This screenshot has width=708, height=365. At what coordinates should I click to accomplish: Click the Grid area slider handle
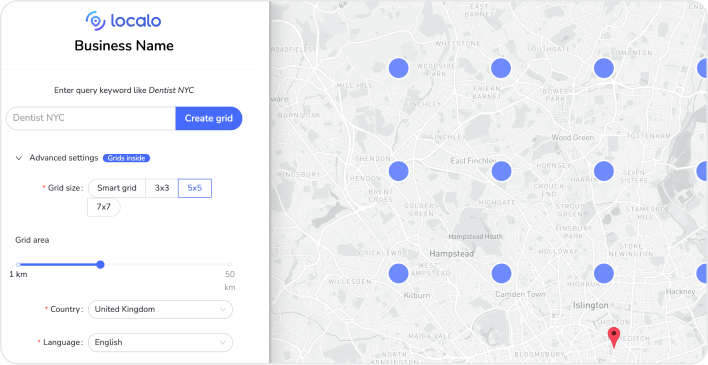click(x=101, y=265)
